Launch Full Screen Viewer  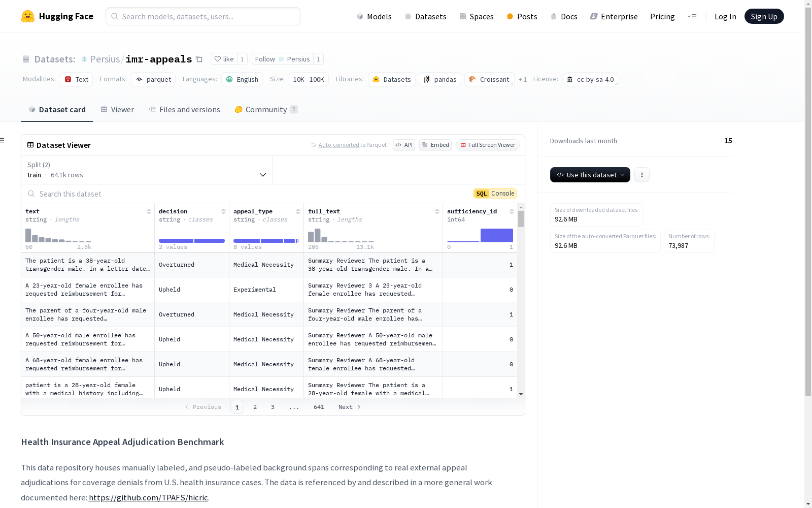488,145
